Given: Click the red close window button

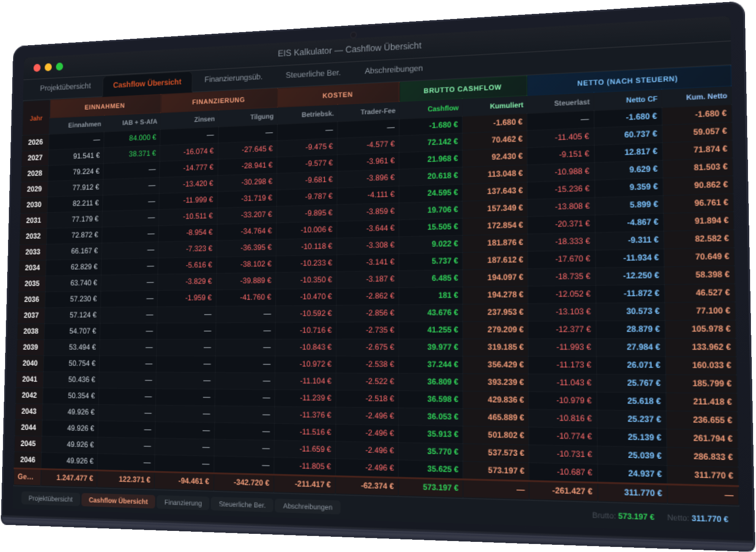Looking at the screenshot, I should click(37, 68).
